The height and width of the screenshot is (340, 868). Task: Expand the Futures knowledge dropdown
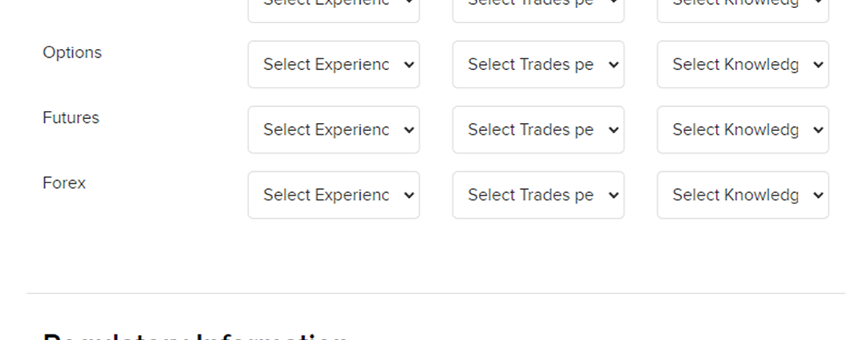(742, 129)
